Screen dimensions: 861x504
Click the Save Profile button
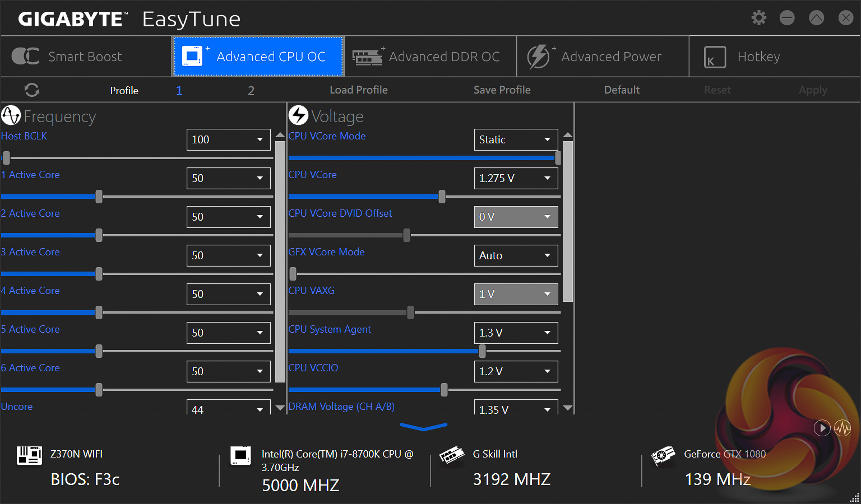[502, 90]
